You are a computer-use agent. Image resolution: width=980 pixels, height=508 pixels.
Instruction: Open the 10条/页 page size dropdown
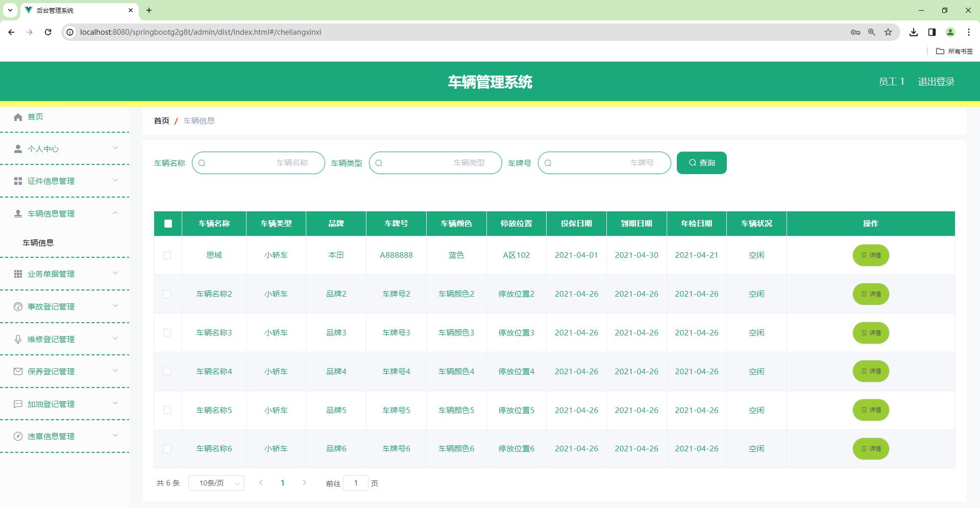[x=216, y=483]
